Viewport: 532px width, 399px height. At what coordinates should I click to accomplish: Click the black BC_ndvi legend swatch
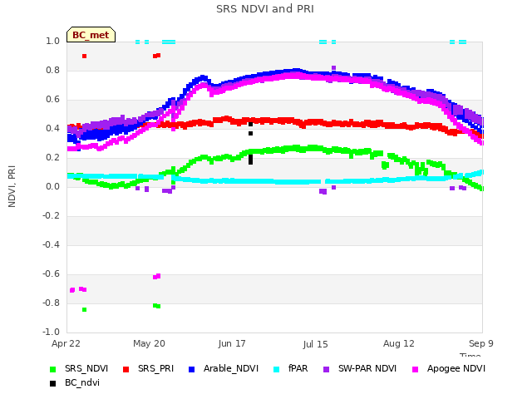[52, 383]
